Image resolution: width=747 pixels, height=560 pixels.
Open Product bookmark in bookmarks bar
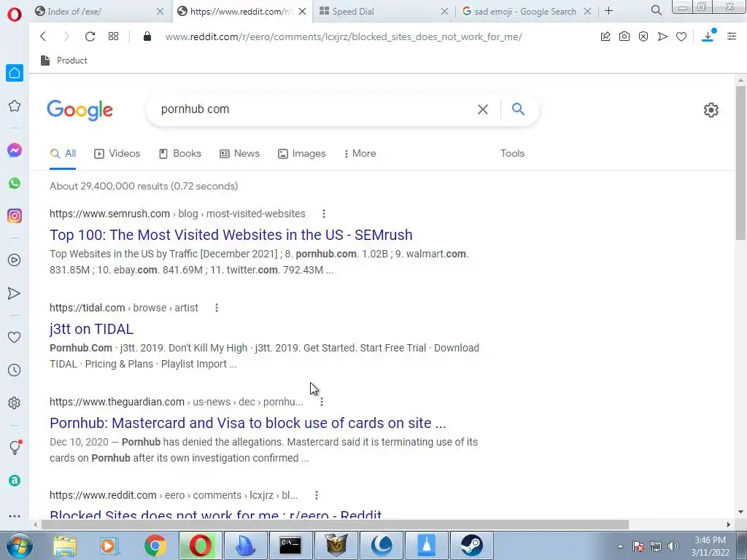[64, 61]
